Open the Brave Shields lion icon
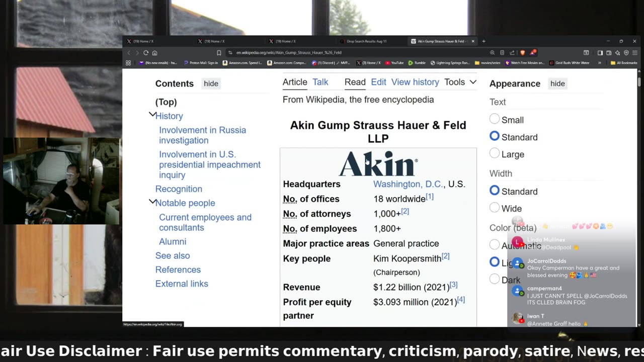 [x=523, y=53]
